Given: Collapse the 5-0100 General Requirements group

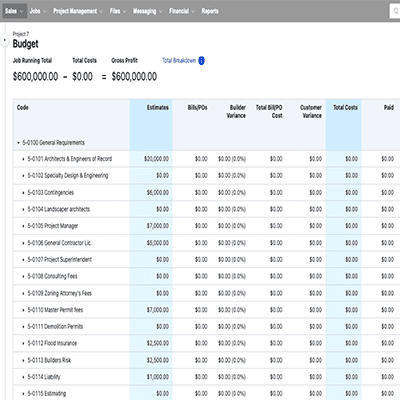Looking at the screenshot, I should [18, 143].
